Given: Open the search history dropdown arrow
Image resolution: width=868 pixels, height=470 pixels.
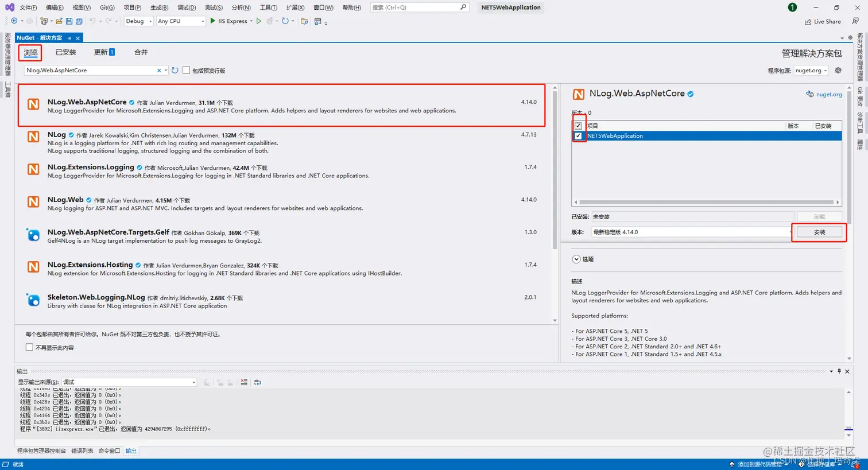Looking at the screenshot, I should click(x=166, y=71).
